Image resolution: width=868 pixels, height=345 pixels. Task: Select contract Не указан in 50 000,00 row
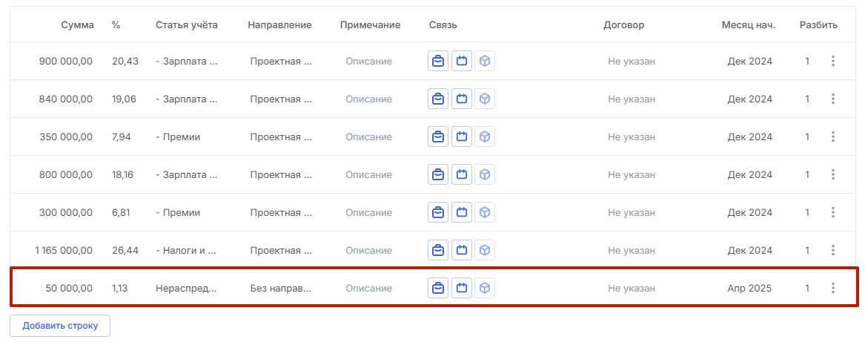pyautogui.click(x=632, y=288)
